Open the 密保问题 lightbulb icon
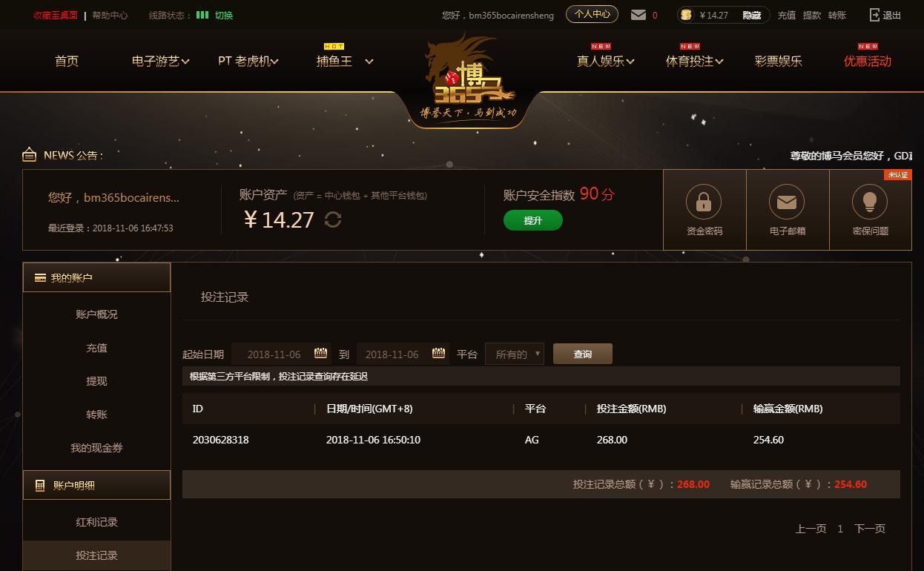The image size is (924, 571). click(870, 202)
